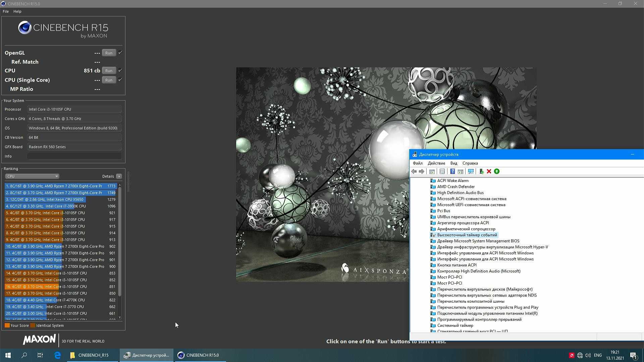This screenshot has width=644, height=362.
Task: Toggle the OpenGL test checkbox
Action: click(x=120, y=53)
